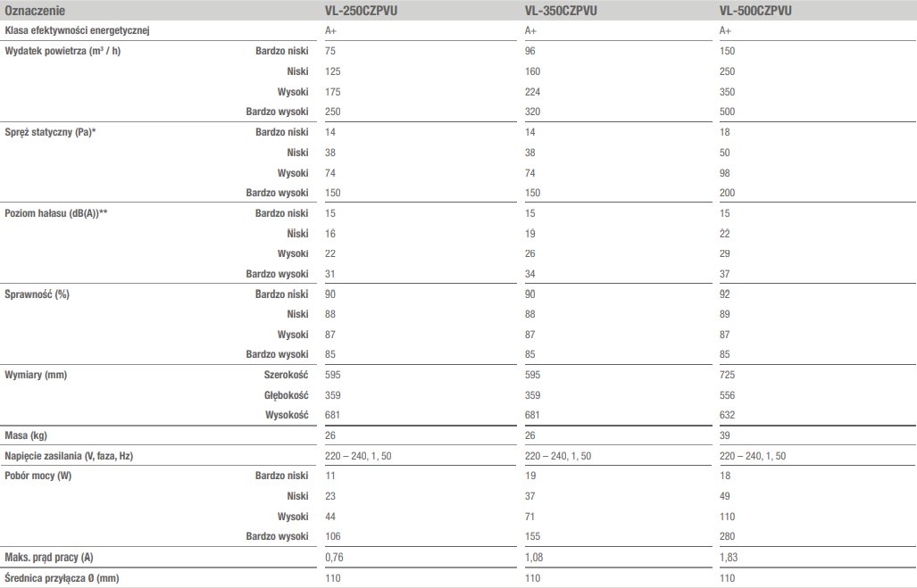Select the Oznaczenie header label
The image size is (917, 588).
pos(35,11)
